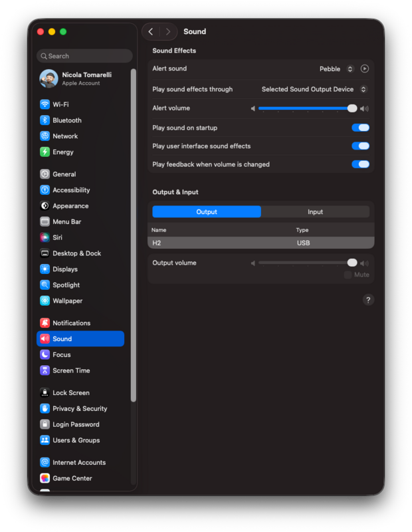Viewport: 412px width, 532px height.
Task: Check the Mute checkbox
Action: [348, 275]
